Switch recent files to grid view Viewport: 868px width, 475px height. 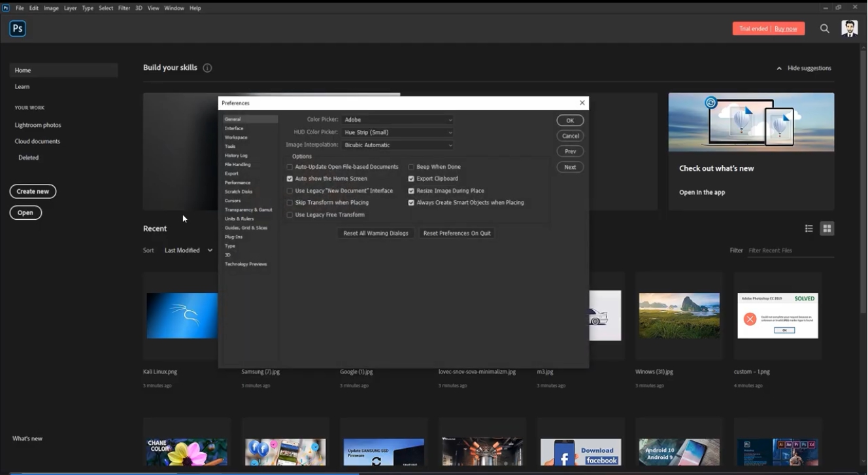pos(827,228)
